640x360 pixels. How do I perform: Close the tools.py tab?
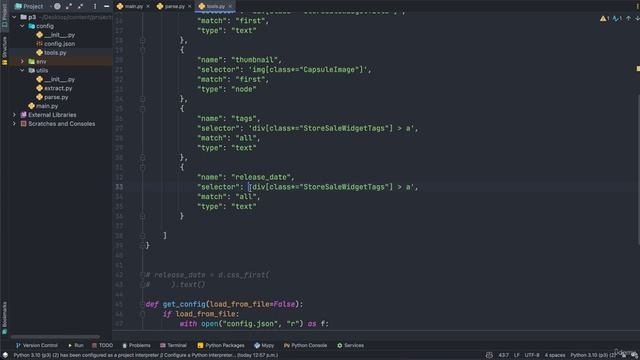point(230,6)
